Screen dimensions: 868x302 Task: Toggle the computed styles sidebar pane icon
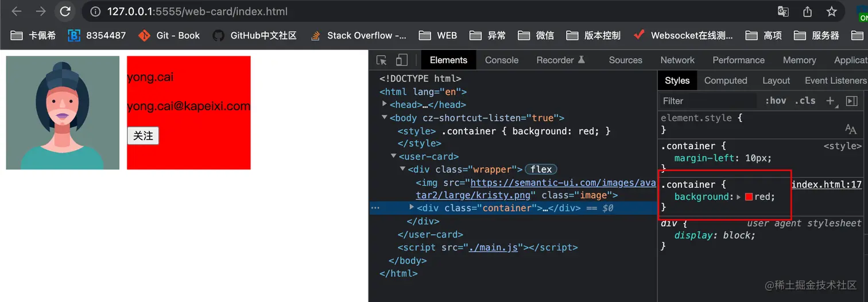tap(852, 100)
